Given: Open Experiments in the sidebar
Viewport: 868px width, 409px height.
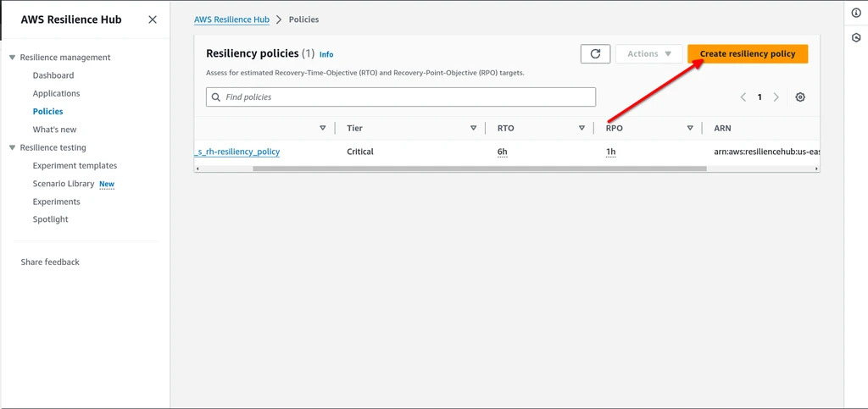Looking at the screenshot, I should [57, 202].
